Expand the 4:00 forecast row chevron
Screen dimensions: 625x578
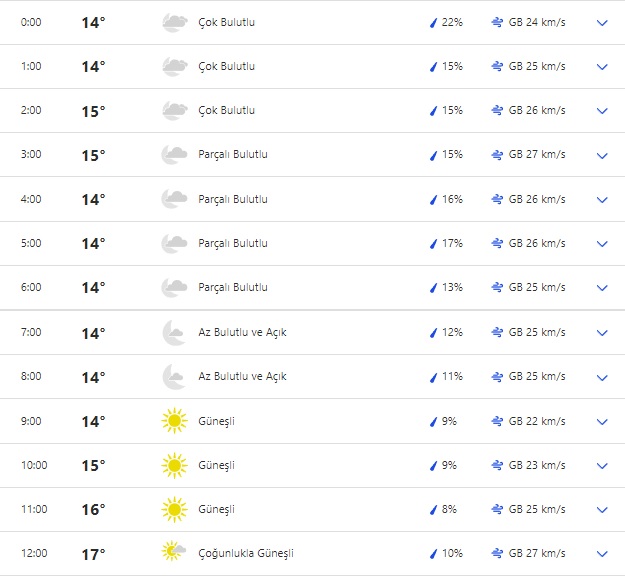tap(602, 199)
